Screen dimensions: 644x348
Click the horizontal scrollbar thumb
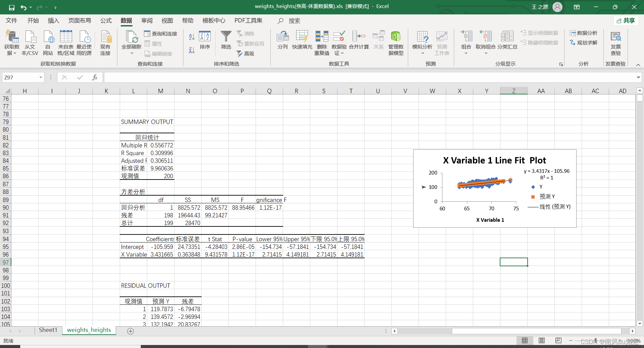click(536, 331)
